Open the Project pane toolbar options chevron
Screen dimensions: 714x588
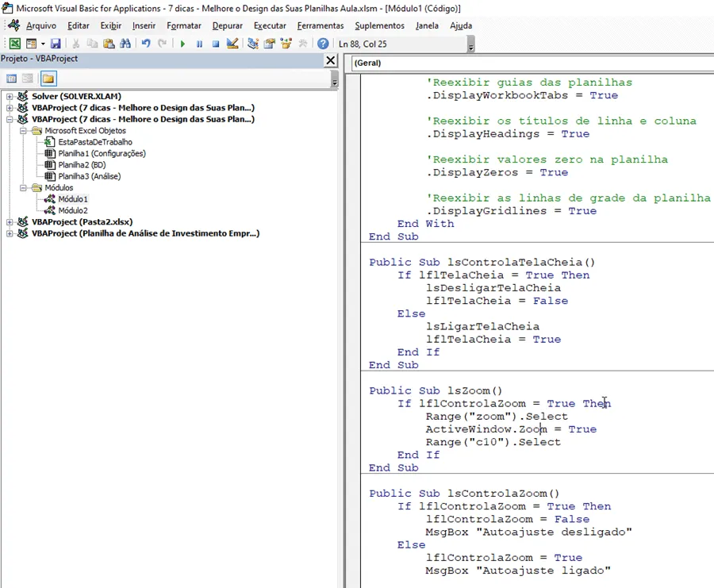pyautogui.click(x=335, y=79)
